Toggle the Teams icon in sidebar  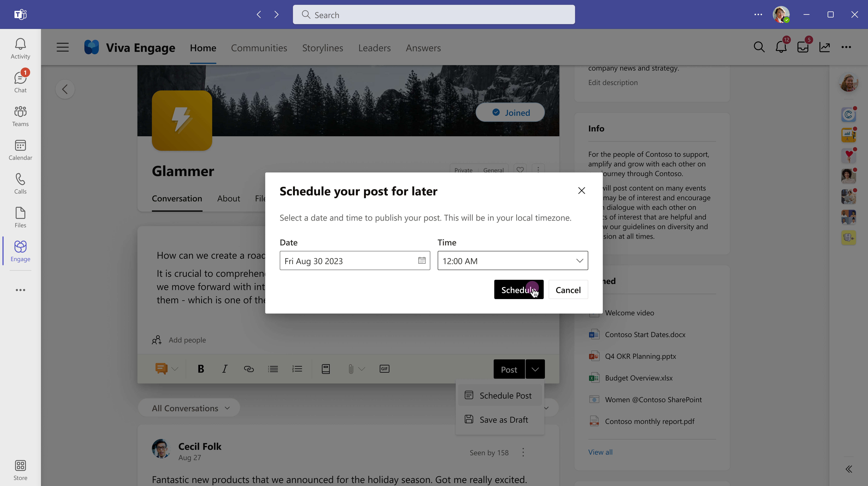click(20, 116)
